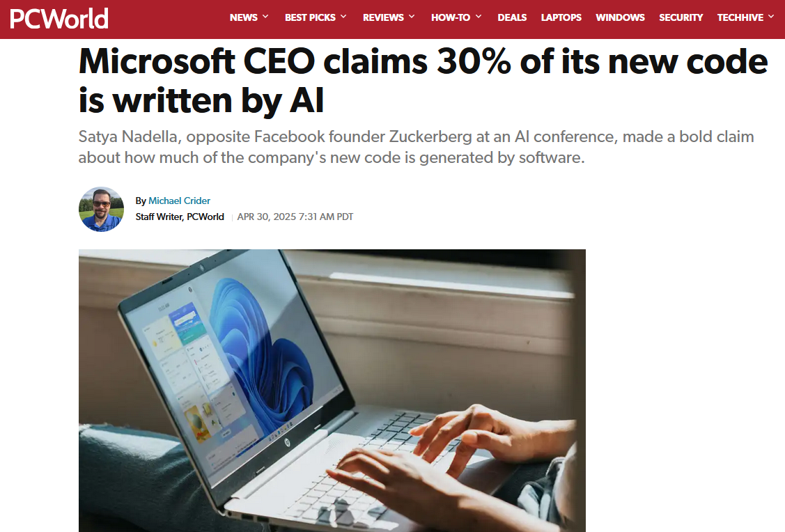Visit the SECURITY section
The height and width of the screenshot is (532, 785).
(x=681, y=17)
